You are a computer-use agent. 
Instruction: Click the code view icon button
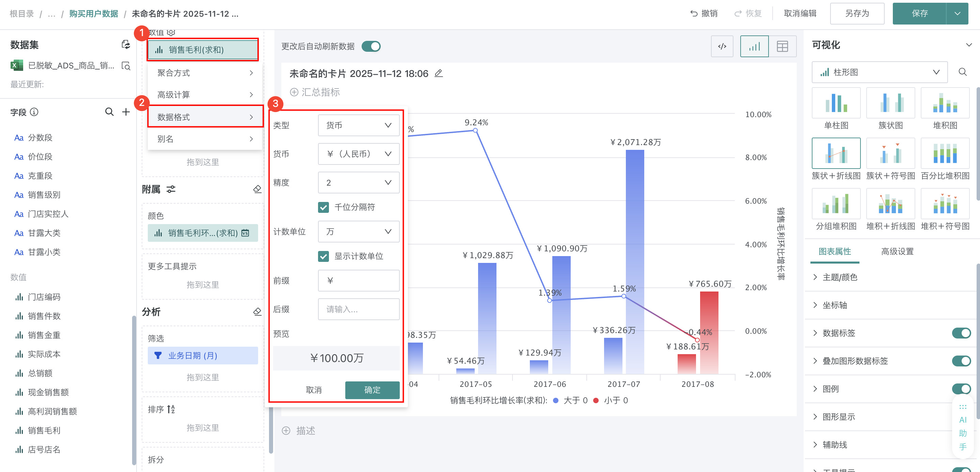click(x=722, y=46)
